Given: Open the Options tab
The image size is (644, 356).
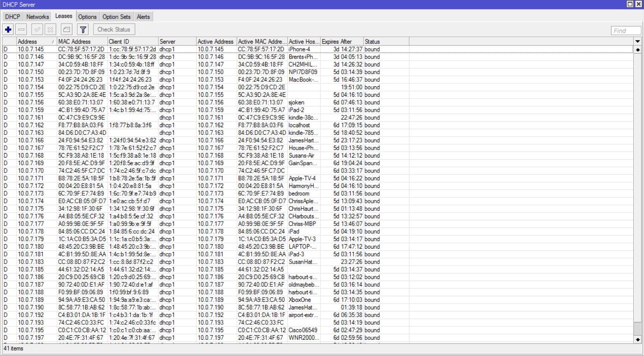Looking at the screenshot, I should point(88,17).
